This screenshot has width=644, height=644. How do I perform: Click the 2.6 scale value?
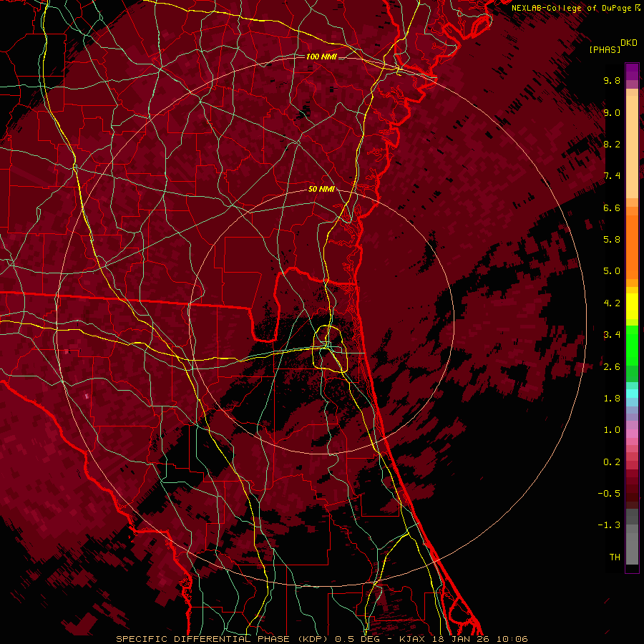pyautogui.click(x=612, y=367)
